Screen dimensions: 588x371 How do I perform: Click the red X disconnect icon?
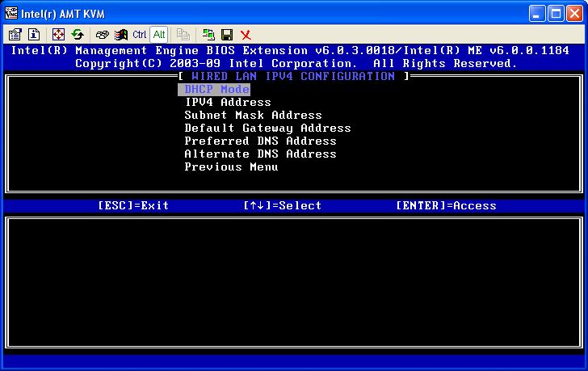coord(246,35)
